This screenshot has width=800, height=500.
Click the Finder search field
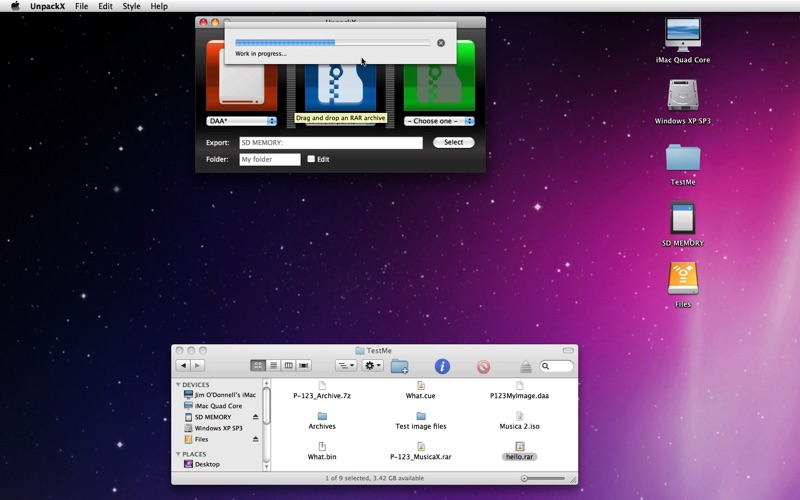click(556, 366)
